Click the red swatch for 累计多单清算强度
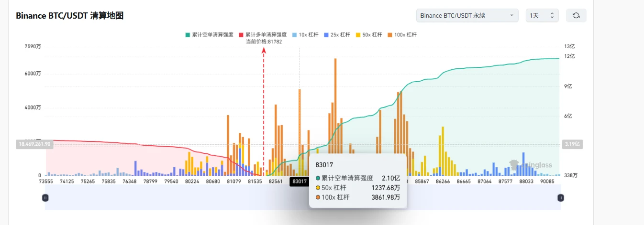This screenshot has width=644, height=225. tap(241, 35)
